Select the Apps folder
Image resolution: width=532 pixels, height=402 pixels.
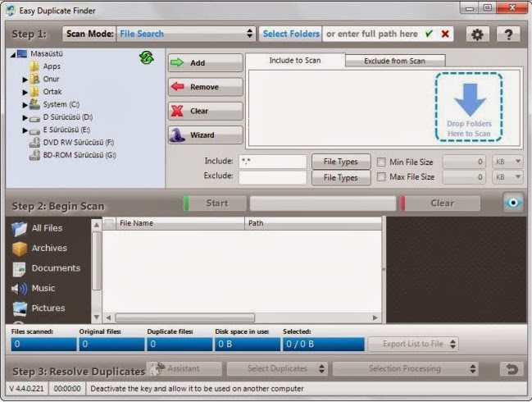click(52, 66)
